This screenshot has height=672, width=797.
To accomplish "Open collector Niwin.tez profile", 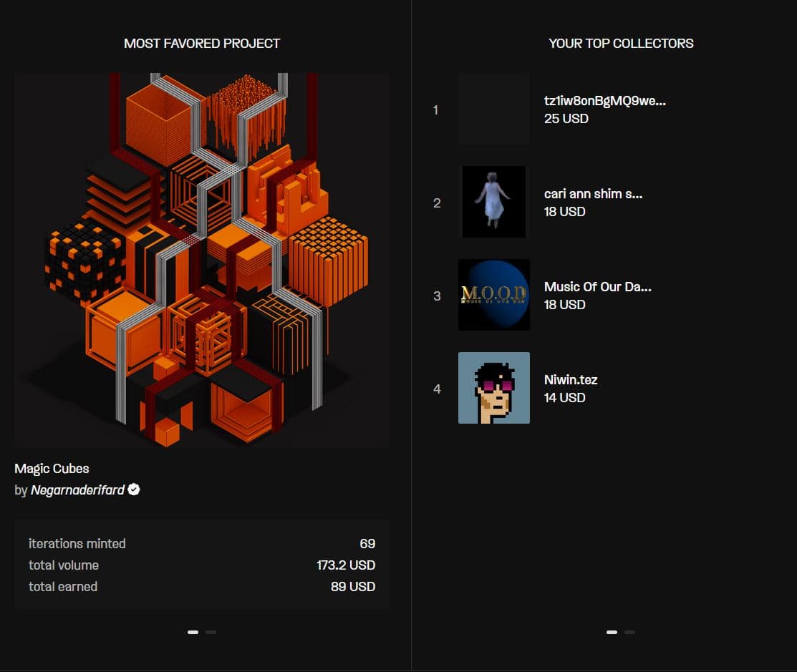I will (x=571, y=380).
